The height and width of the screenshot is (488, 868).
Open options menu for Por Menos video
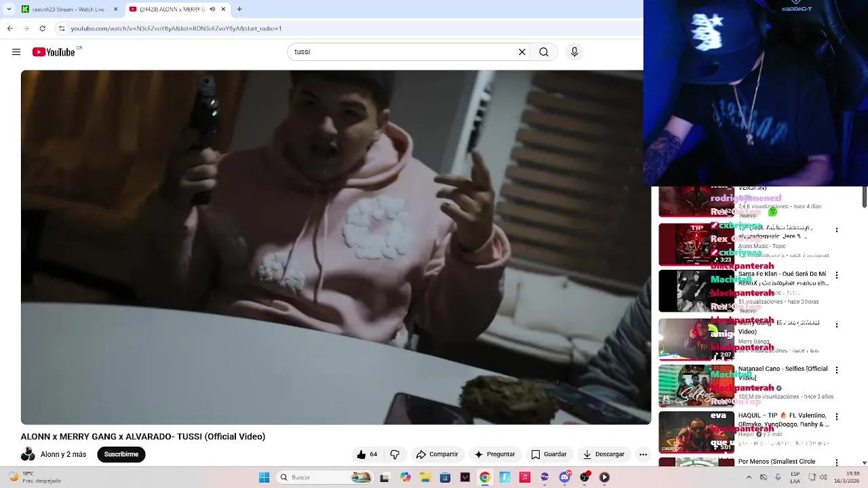(836, 463)
